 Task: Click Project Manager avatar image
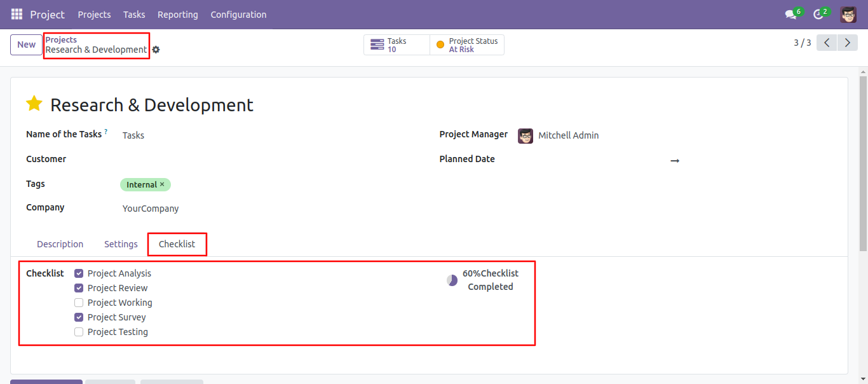click(526, 135)
